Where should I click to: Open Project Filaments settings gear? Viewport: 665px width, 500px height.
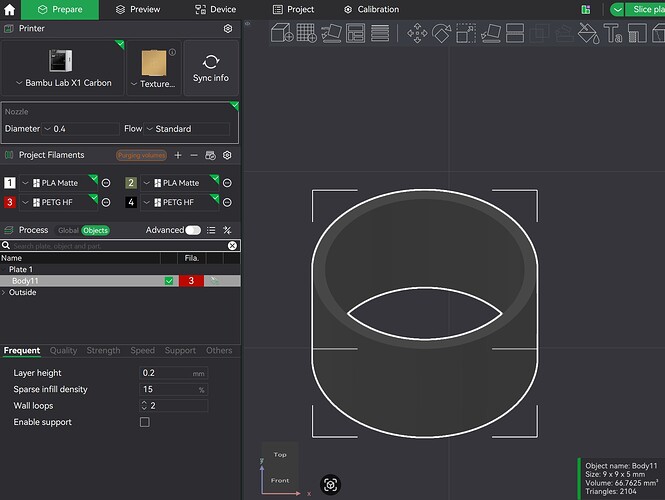point(227,155)
